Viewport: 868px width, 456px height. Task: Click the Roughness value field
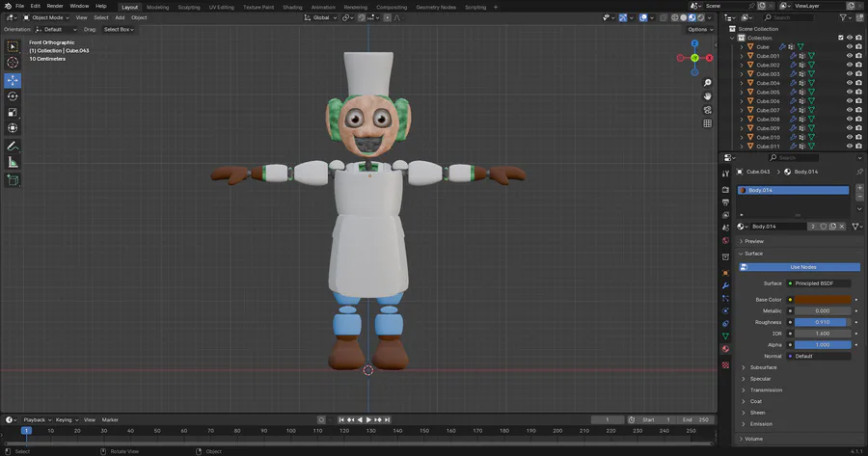[823, 322]
